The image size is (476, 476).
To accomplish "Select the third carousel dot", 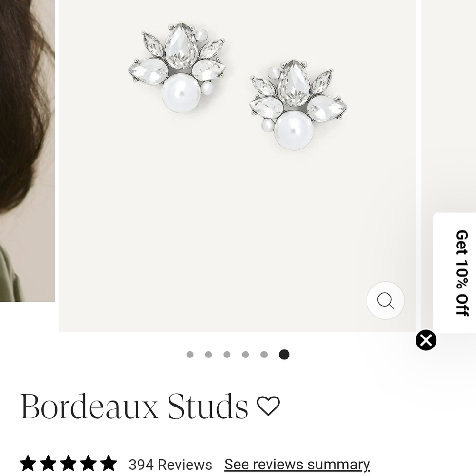I will pos(228,354).
